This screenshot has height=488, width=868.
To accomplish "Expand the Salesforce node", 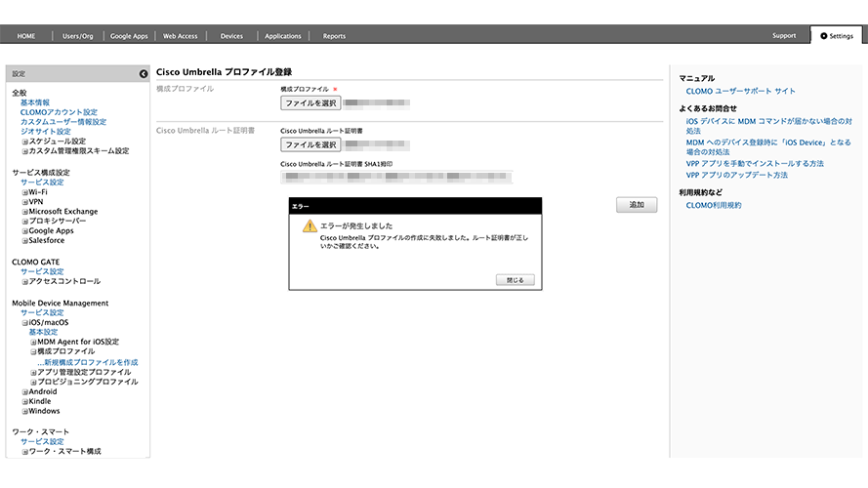I will tap(25, 241).
